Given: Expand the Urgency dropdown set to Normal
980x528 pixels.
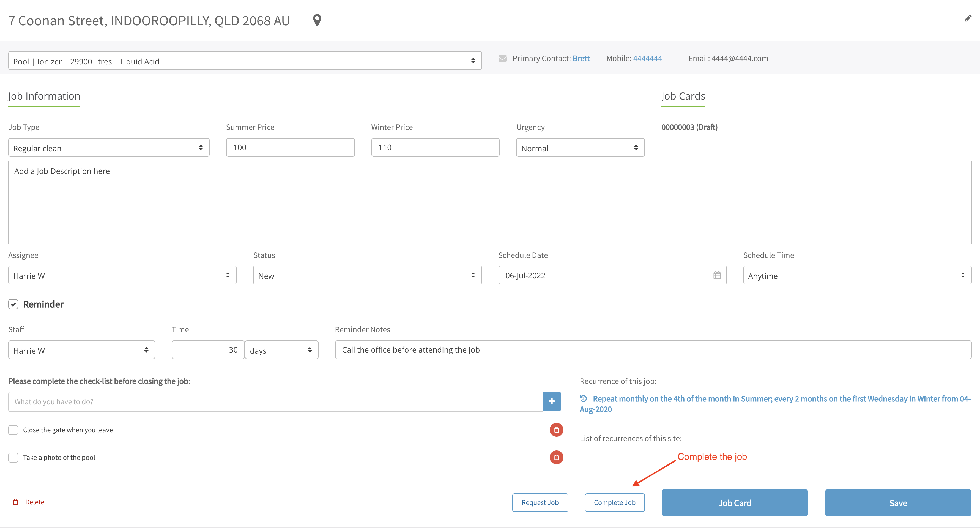Looking at the screenshot, I should click(x=580, y=147).
